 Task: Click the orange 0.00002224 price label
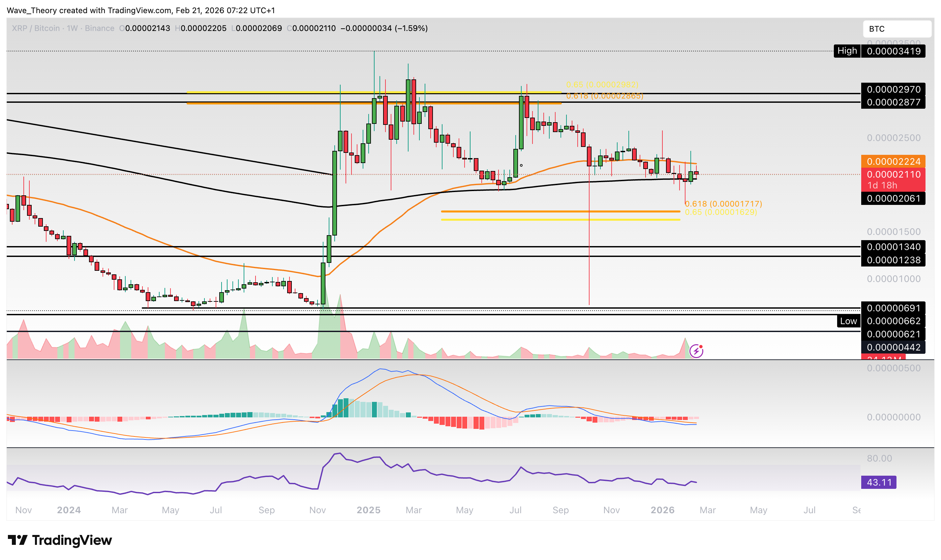tap(893, 161)
